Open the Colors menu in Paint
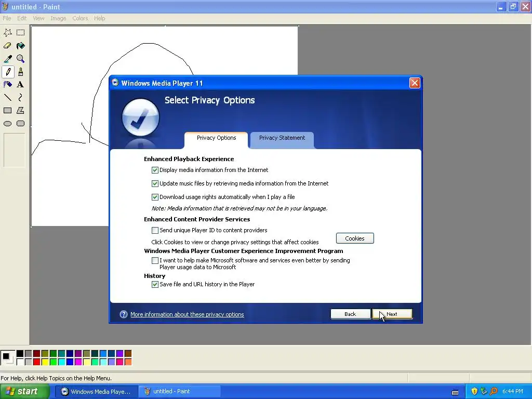 point(80,18)
